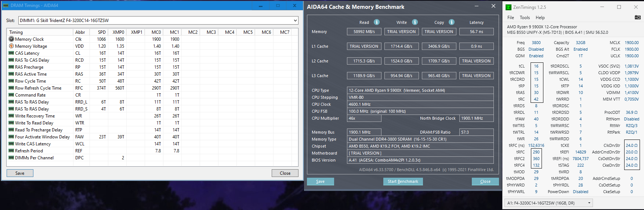Image resolution: width=644 pixels, height=210 pixels.
Task: Click Save in DRAM Timings window
Action: tap(20, 173)
